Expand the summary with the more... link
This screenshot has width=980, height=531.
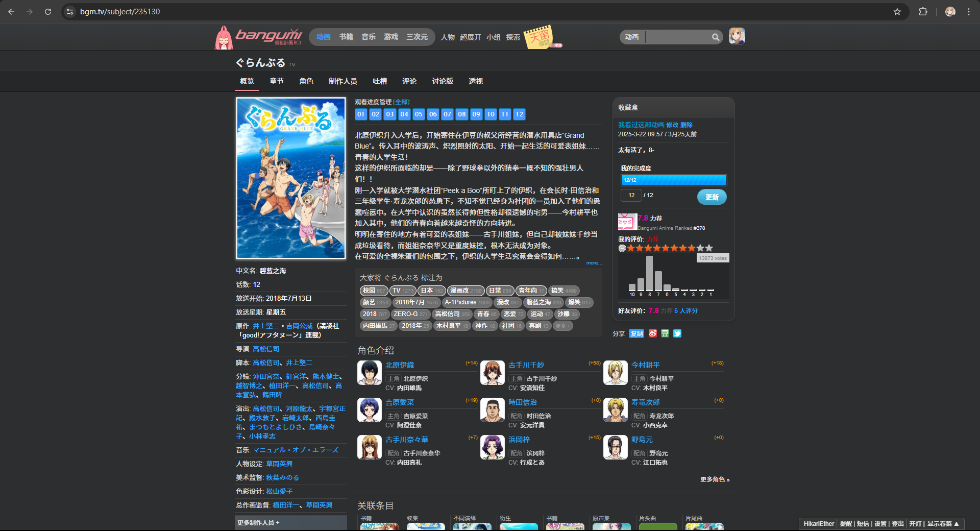pos(594,263)
